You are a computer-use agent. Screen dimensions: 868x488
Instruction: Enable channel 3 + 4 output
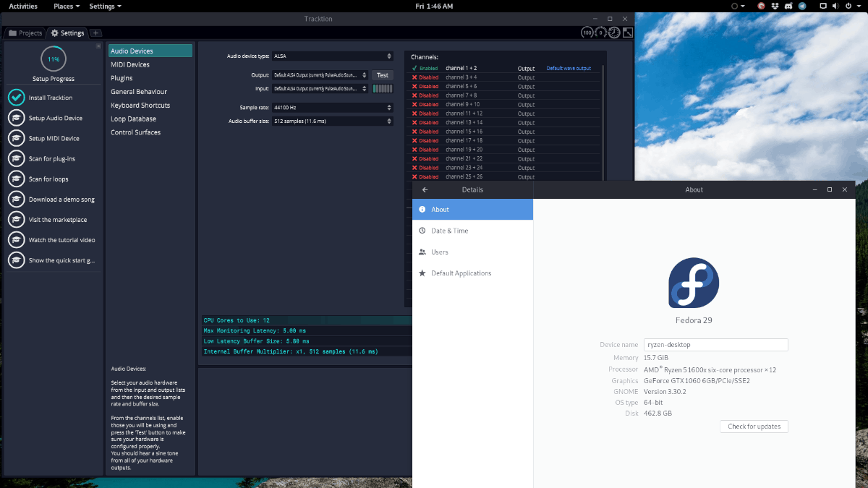(425, 77)
